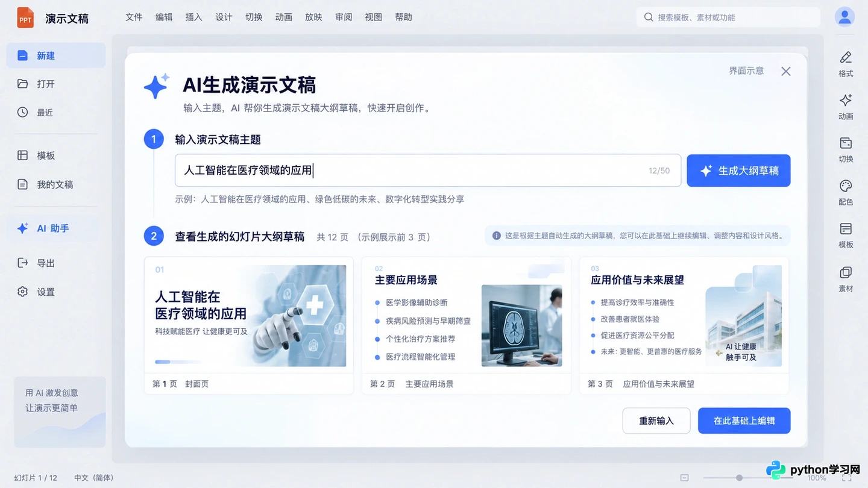Click the 100% zoom value
The width and height of the screenshot is (868, 488).
[817, 478]
